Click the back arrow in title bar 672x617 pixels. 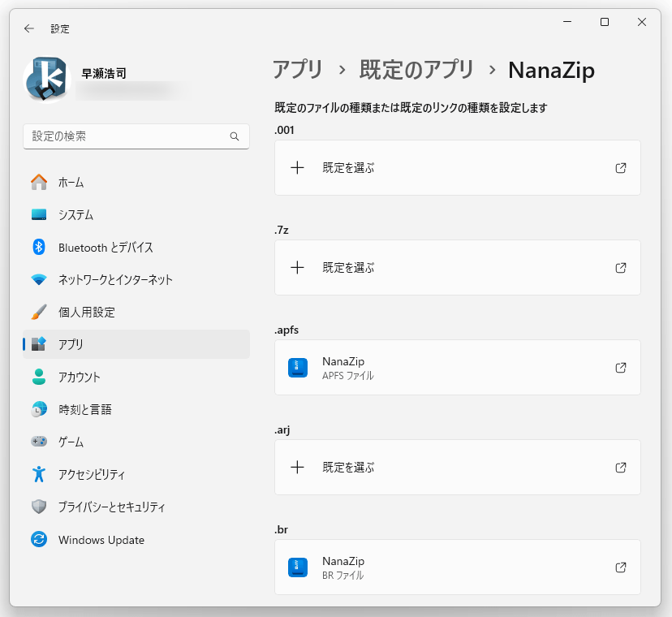28,28
